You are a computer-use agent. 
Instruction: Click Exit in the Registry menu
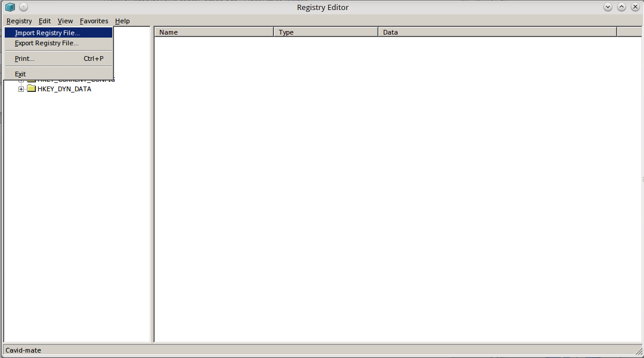coord(58,75)
